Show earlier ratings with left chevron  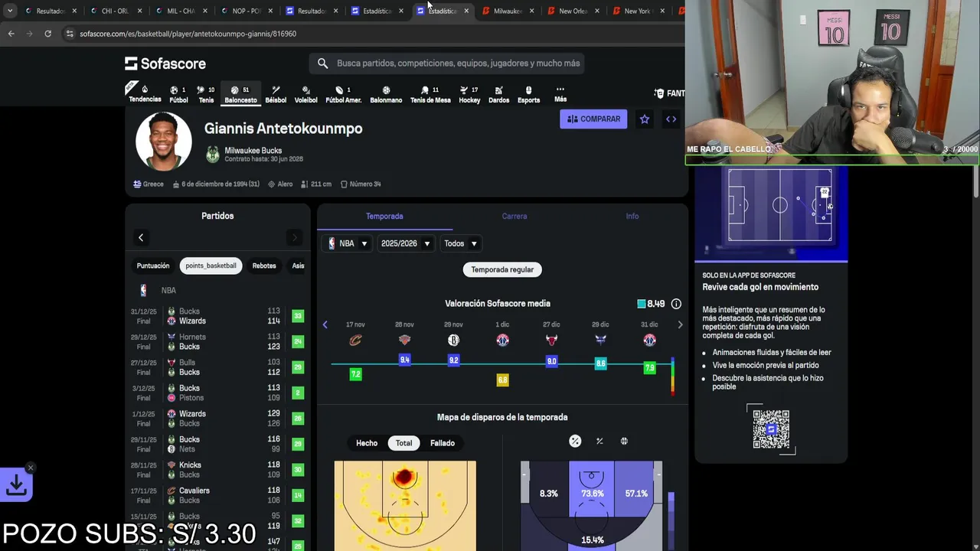click(325, 325)
